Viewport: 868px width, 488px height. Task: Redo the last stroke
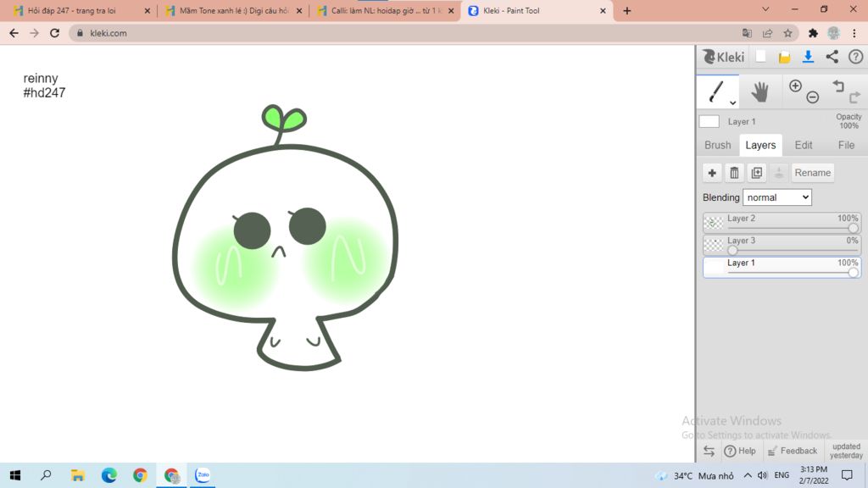tap(854, 97)
